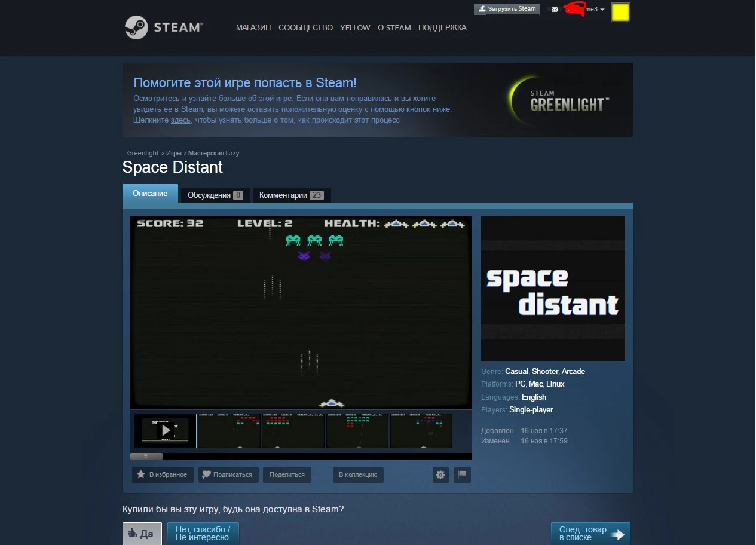Go to Игры breadcrumb link
The image size is (756, 545).
click(174, 154)
